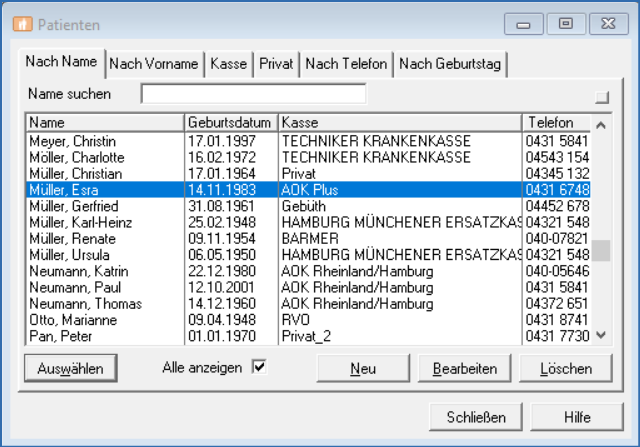
Task: Click the vertical scrollbar thumb of the list
Action: pyautogui.click(x=600, y=250)
